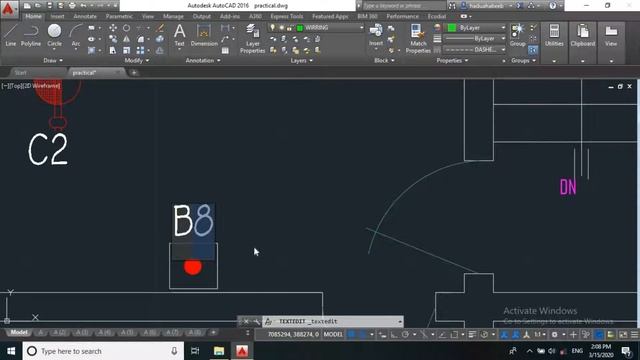
Task: Click the Match Properties icon
Action: [x=418, y=38]
